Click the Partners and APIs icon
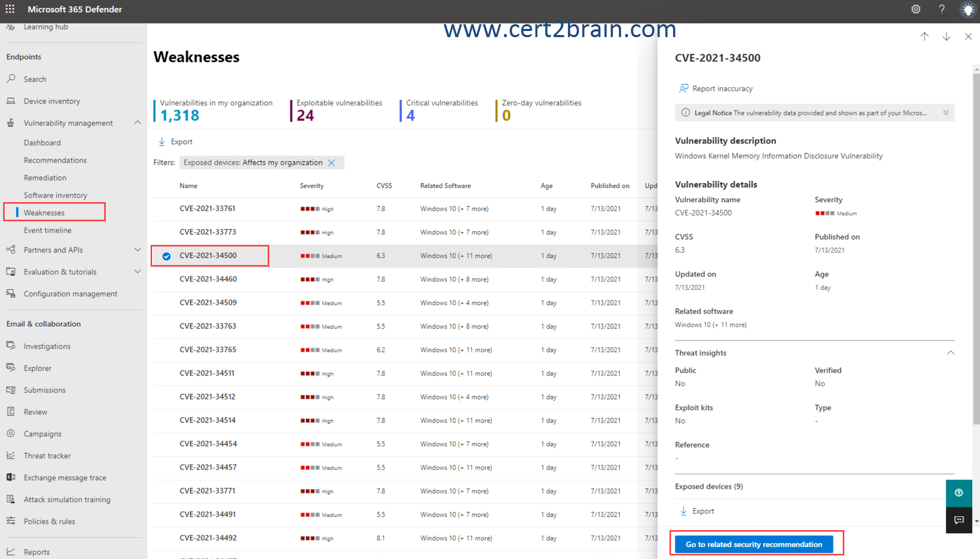Image resolution: width=980 pixels, height=559 pixels. click(x=11, y=250)
